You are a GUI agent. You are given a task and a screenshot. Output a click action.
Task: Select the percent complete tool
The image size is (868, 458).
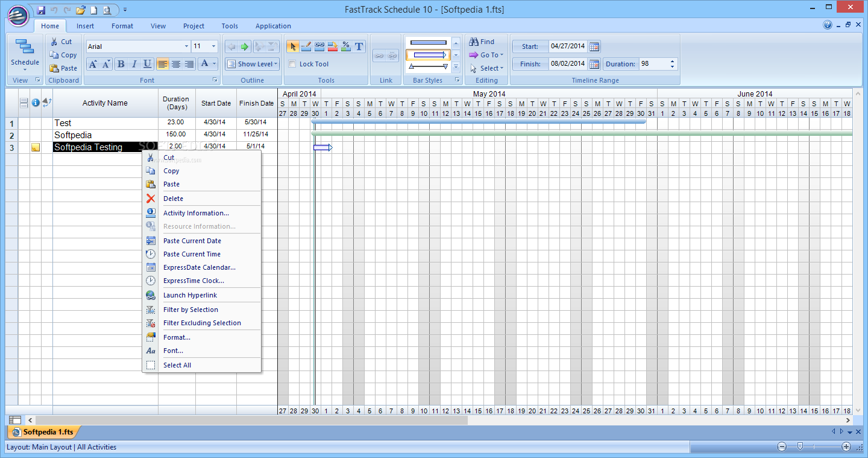(345, 46)
